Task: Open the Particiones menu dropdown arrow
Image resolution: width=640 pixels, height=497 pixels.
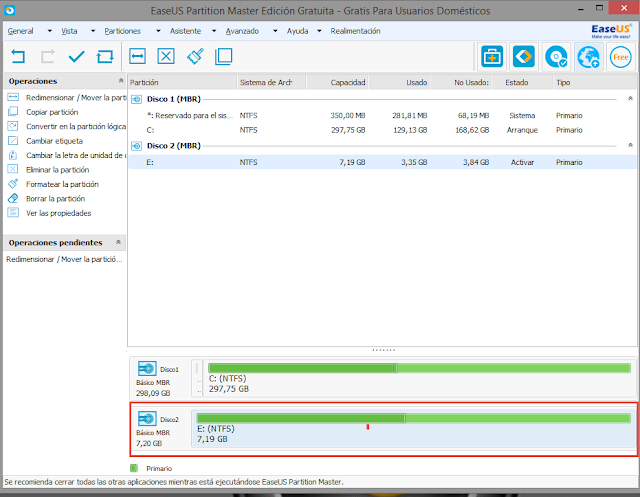Action: (x=158, y=31)
